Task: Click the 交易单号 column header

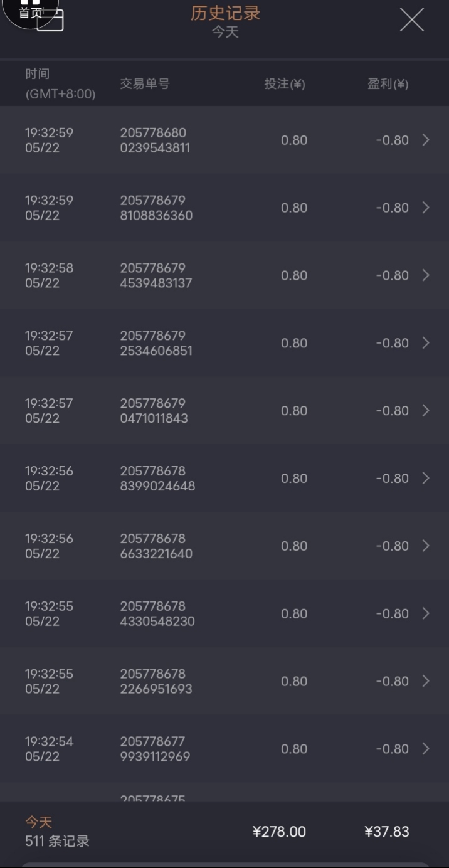Action: pyautogui.click(x=145, y=83)
